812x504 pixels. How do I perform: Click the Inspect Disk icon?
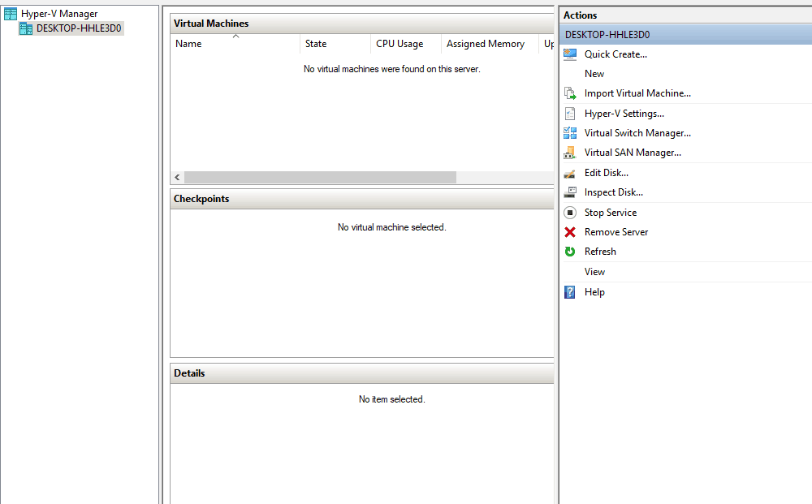pos(570,192)
